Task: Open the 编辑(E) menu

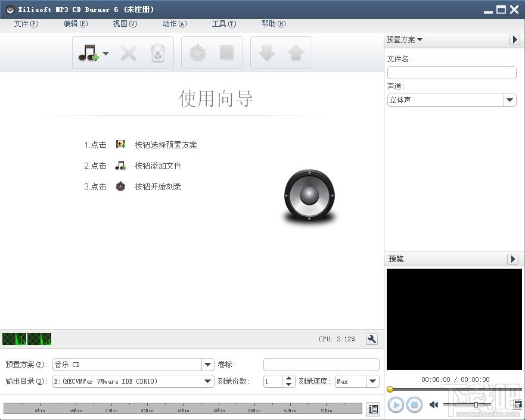Action: (x=76, y=24)
